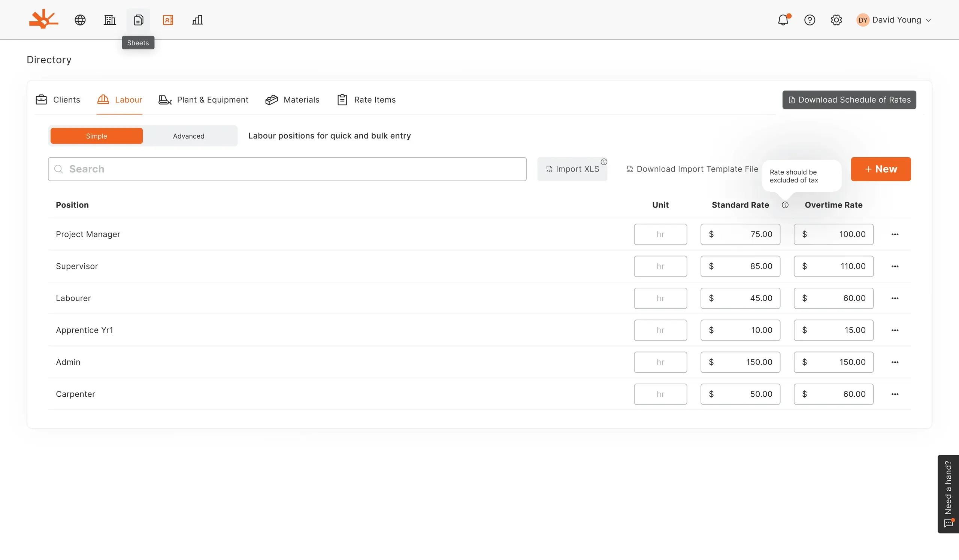Edit Carpenter overtime rate 60.00
959x560 pixels.
[x=834, y=394]
